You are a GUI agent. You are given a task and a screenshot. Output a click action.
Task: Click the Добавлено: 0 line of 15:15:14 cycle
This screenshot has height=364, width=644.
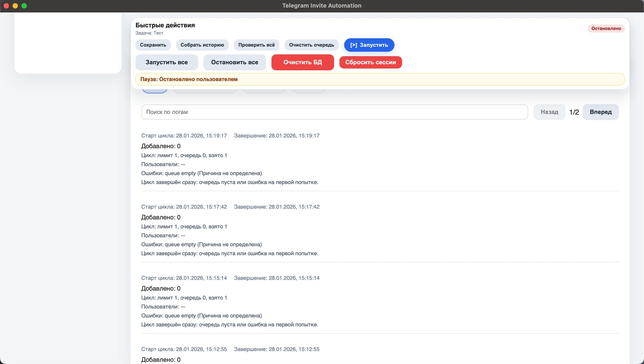(161, 289)
